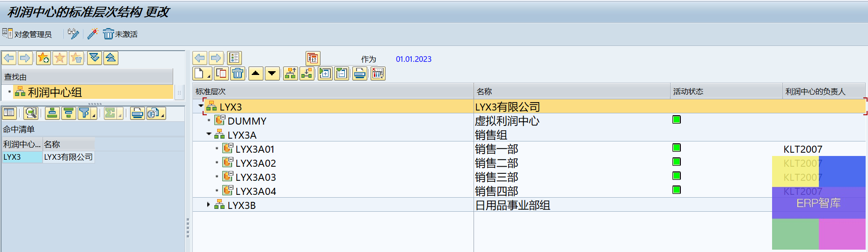Delete favorite with star-trash icon
868x252 pixels.
[x=76, y=58]
